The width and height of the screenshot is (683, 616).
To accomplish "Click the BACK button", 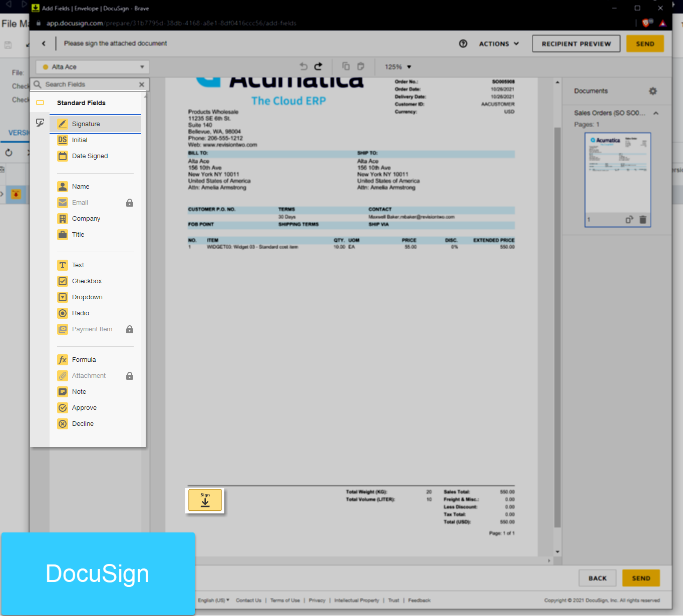I will [x=597, y=578].
